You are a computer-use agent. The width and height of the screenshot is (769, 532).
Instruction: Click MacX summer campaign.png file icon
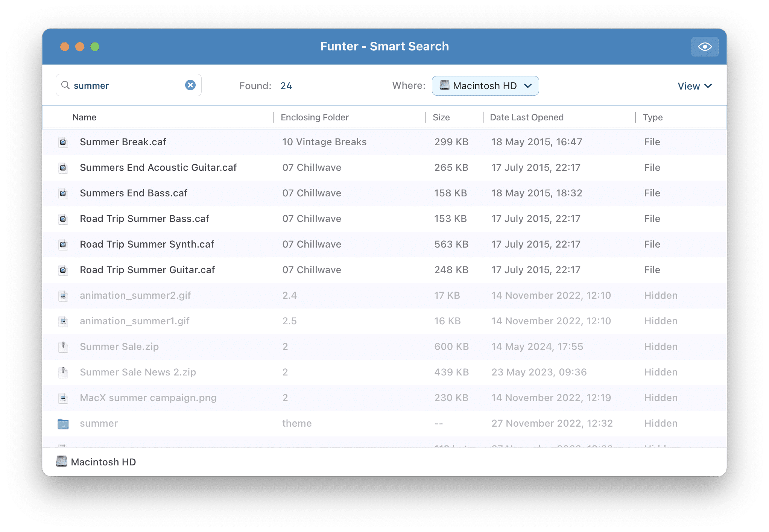[x=63, y=398]
